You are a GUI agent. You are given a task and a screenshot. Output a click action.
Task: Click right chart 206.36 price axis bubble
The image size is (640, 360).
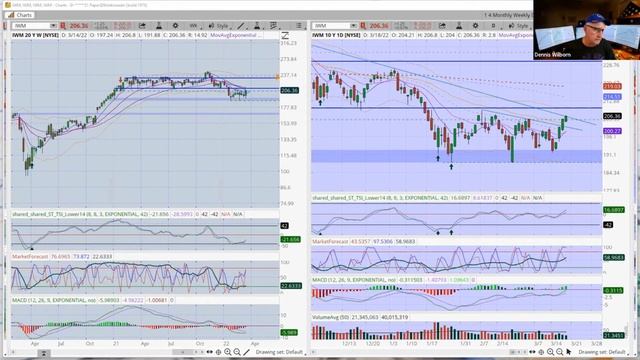pyautogui.click(x=612, y=116)
